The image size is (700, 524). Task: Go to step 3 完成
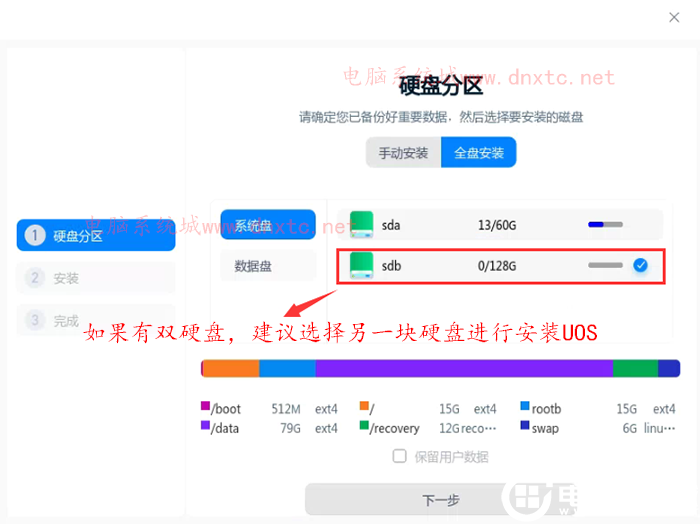[x=96, y=320]
